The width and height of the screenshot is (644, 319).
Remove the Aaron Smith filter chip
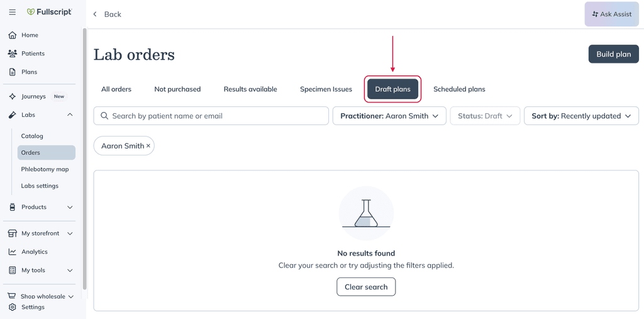pos(148,146)
